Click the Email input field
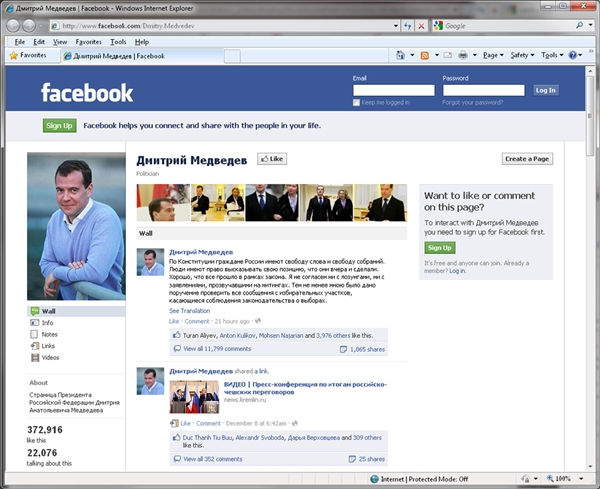Screen dimensions: 600x489 pos(393,90)
